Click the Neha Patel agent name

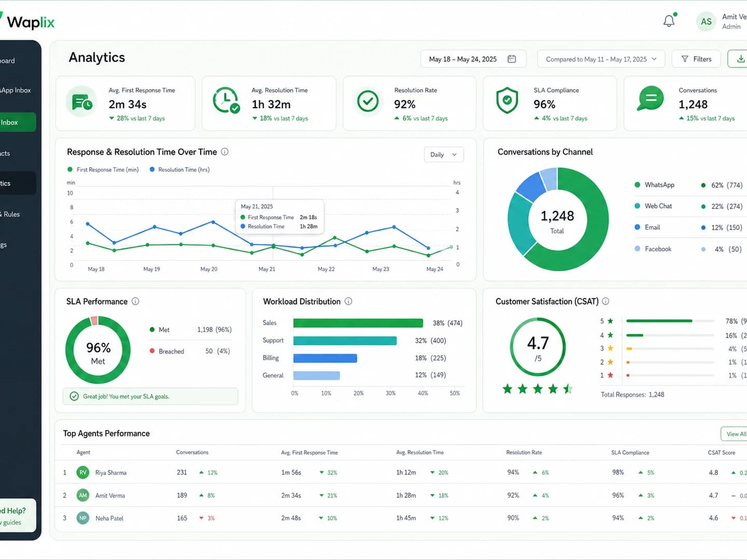pyautogui.click(x=109, y=518)
